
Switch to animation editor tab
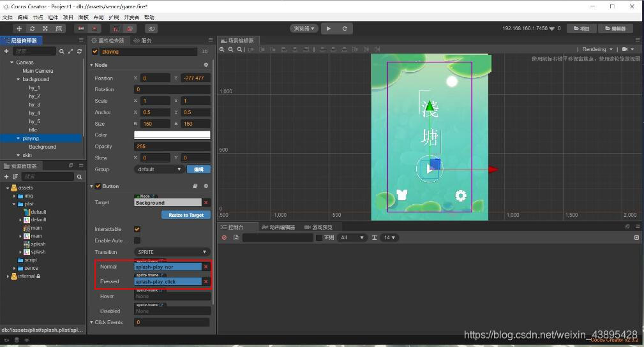click(278, 227)
